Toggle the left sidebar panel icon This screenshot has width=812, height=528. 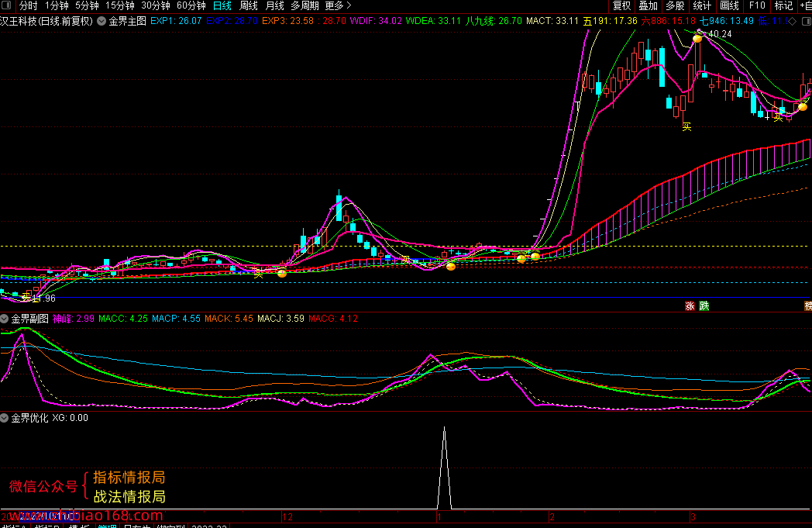tap(6, 5)
